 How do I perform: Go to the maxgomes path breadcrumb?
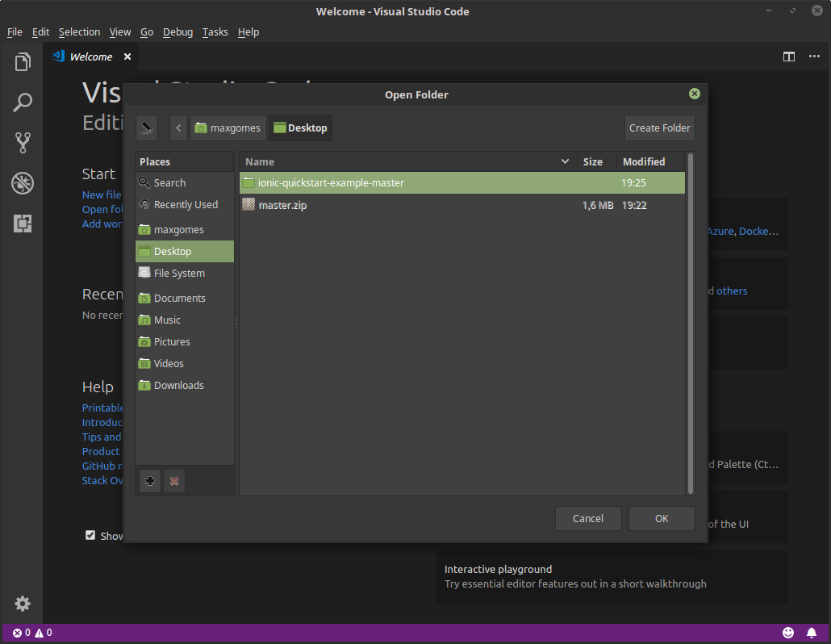[228, 128]
